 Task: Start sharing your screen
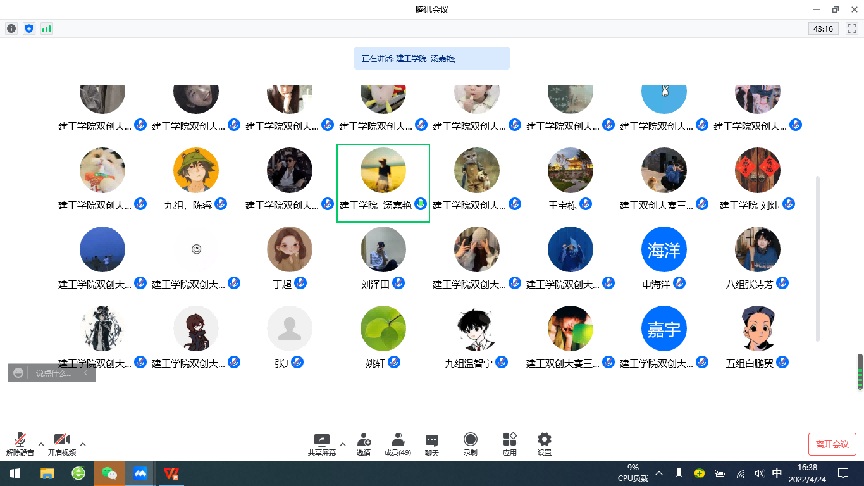coord(322,441)
